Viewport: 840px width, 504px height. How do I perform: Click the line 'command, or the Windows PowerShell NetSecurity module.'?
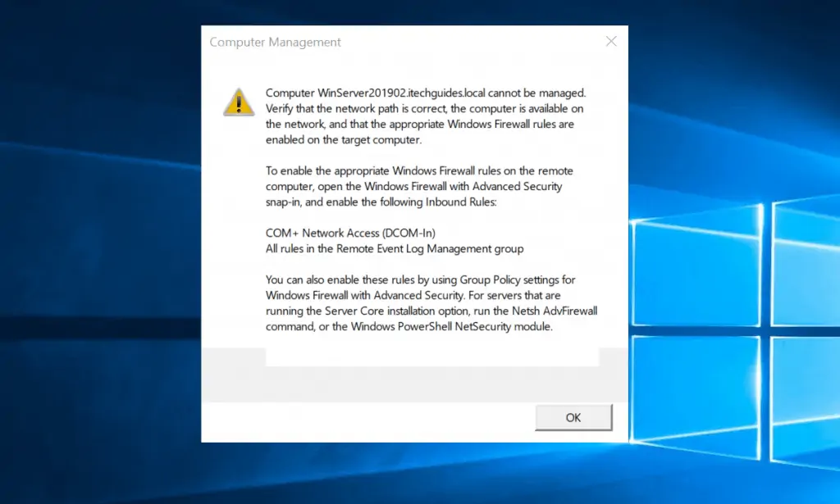click(409, 326)
